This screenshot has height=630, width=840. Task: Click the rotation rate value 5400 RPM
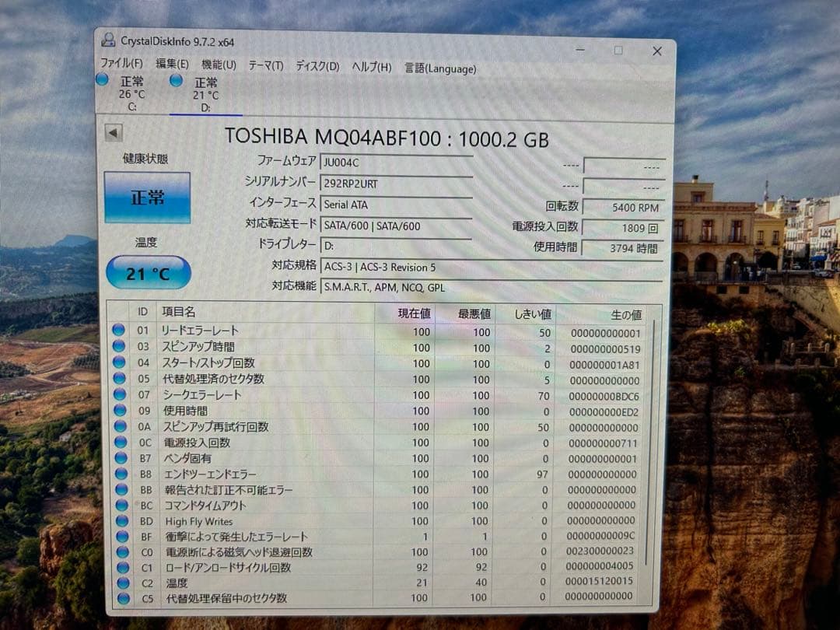[624, 208]
